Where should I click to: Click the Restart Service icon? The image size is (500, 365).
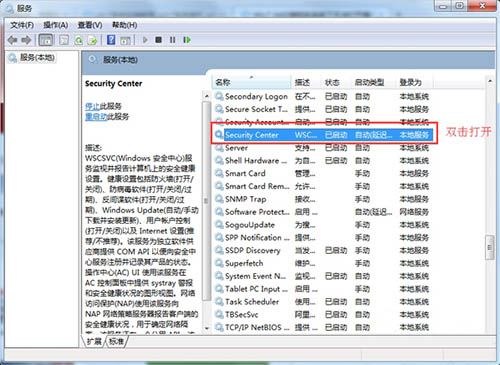click(187, 40)
